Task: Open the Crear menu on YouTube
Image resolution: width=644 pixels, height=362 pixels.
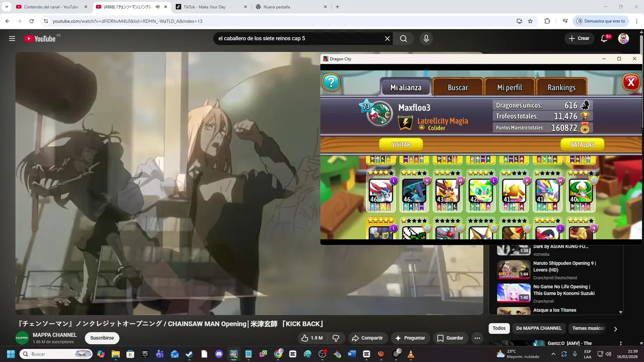Action: click(x=579, y=39)
